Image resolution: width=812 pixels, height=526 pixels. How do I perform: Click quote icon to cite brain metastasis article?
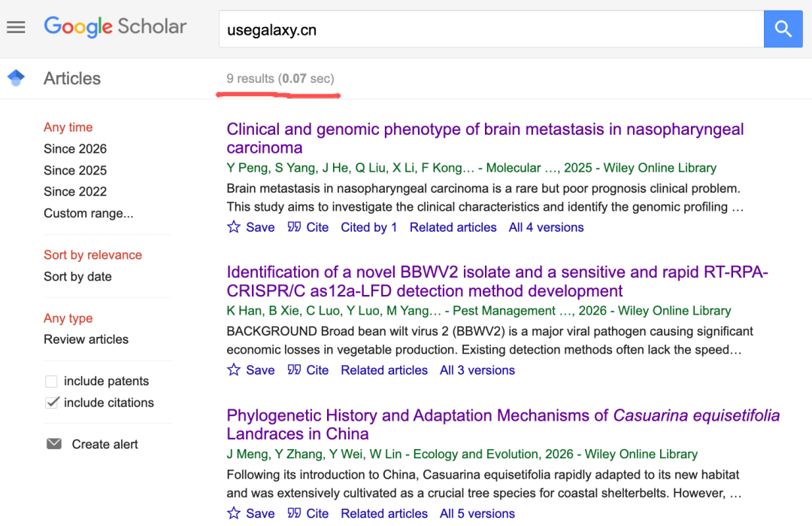(294, 227)
